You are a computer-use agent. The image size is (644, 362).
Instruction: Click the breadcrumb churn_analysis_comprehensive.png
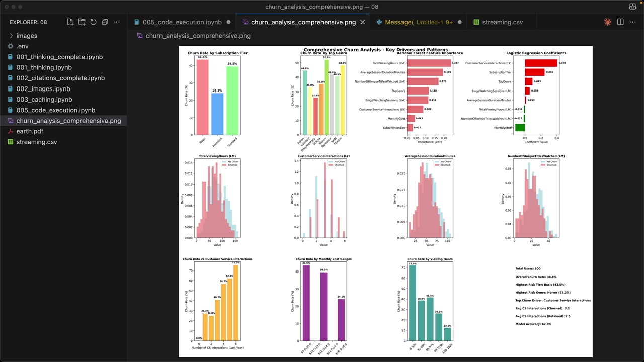pyautogui.click(x=198, y=36)
